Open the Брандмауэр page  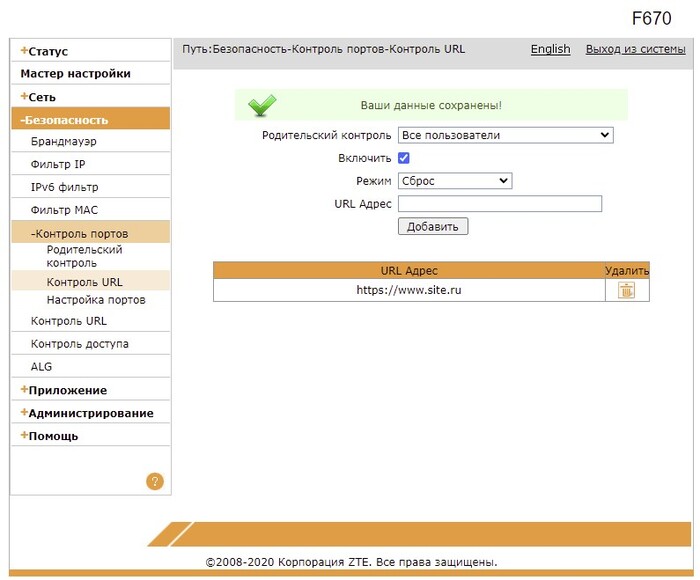(x=64, y=142)
